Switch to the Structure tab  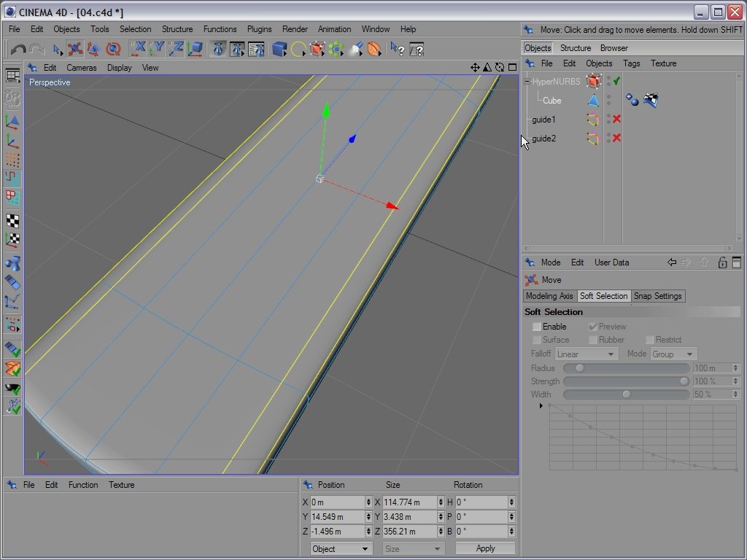pos(576,48)
